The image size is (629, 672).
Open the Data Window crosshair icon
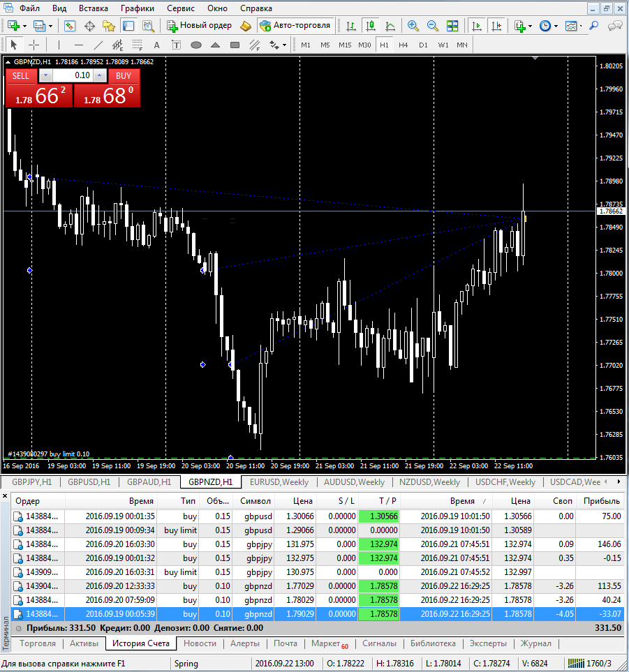tap(89, 26)
